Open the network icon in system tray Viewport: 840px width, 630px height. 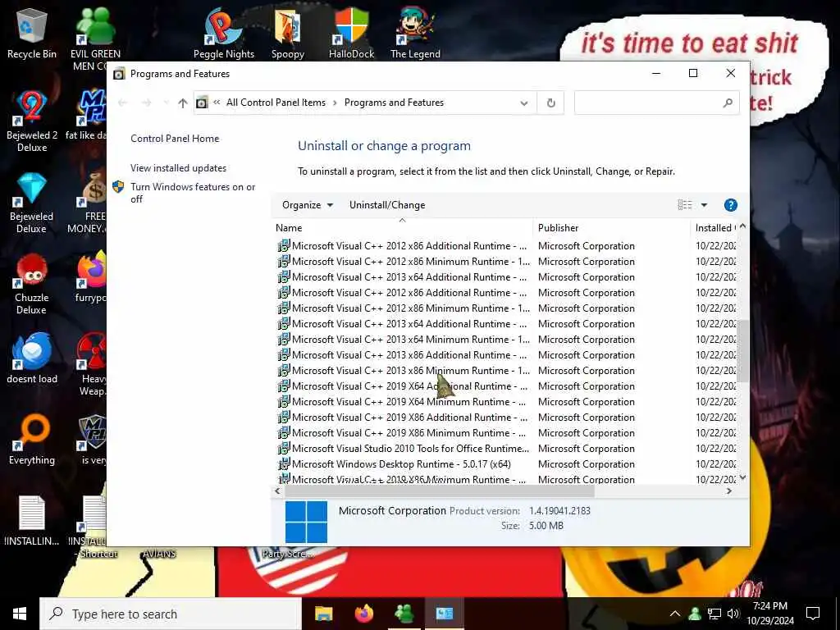714,614
